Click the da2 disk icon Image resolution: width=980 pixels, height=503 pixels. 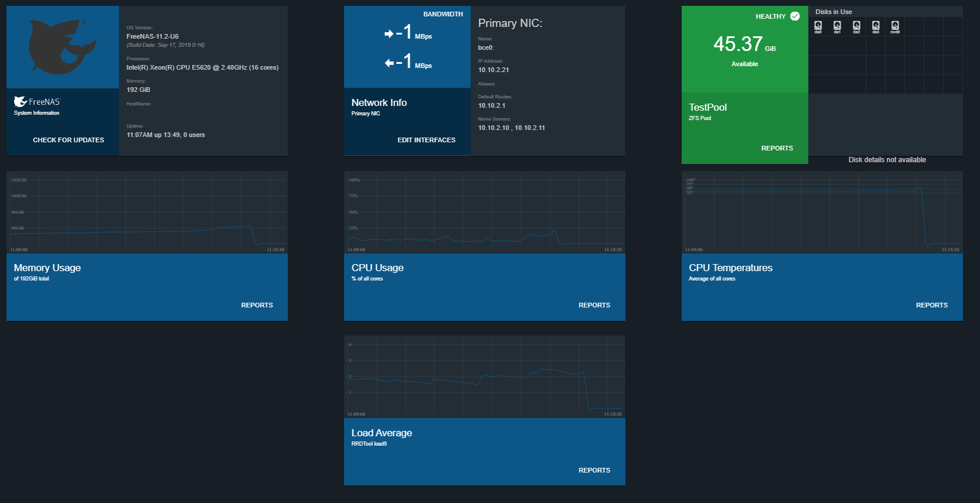[856, 26]
